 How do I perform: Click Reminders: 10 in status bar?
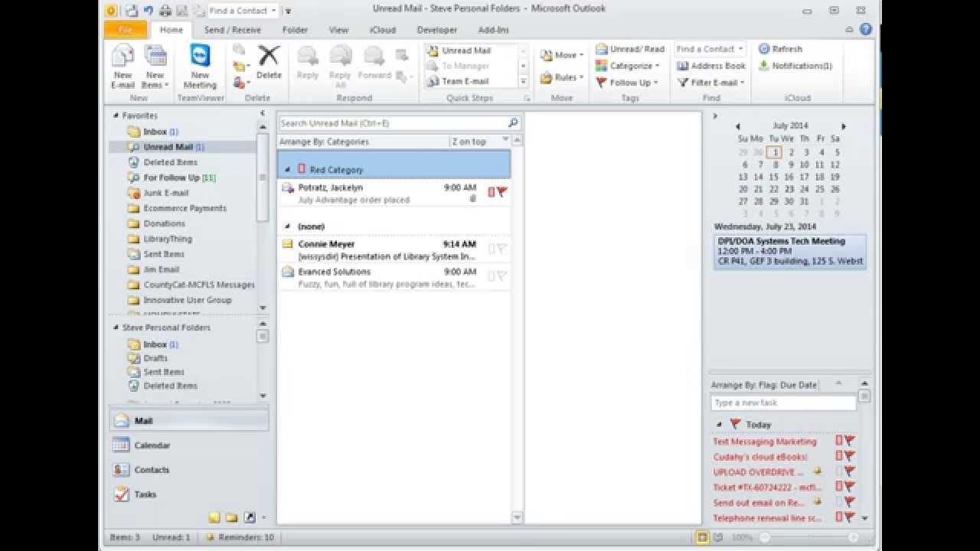[x=240, y=537]
